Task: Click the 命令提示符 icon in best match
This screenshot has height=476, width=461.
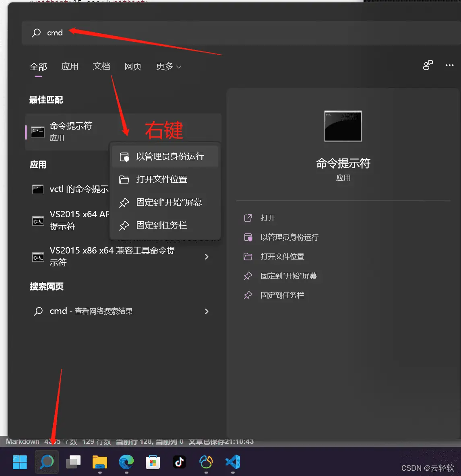Action: point(38,132)
